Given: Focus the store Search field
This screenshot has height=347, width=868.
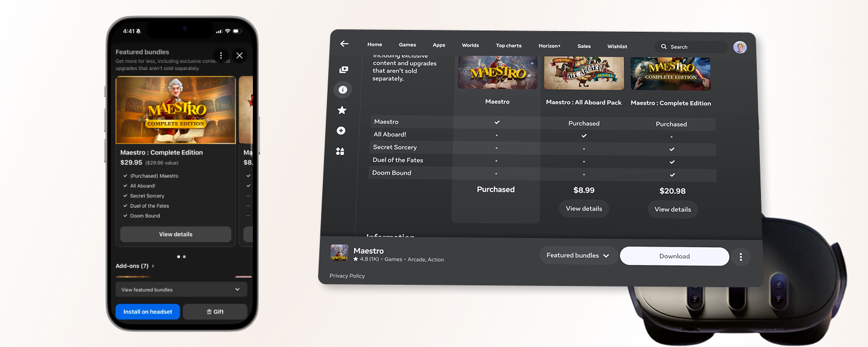Looking at the screenshot, I should [x=691, y=47].
